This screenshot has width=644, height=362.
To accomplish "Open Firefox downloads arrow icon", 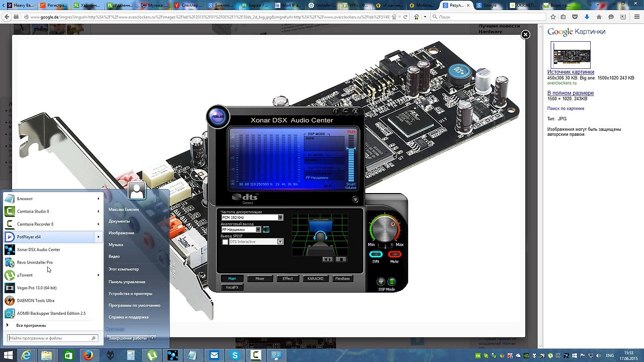I will (587, 17).
